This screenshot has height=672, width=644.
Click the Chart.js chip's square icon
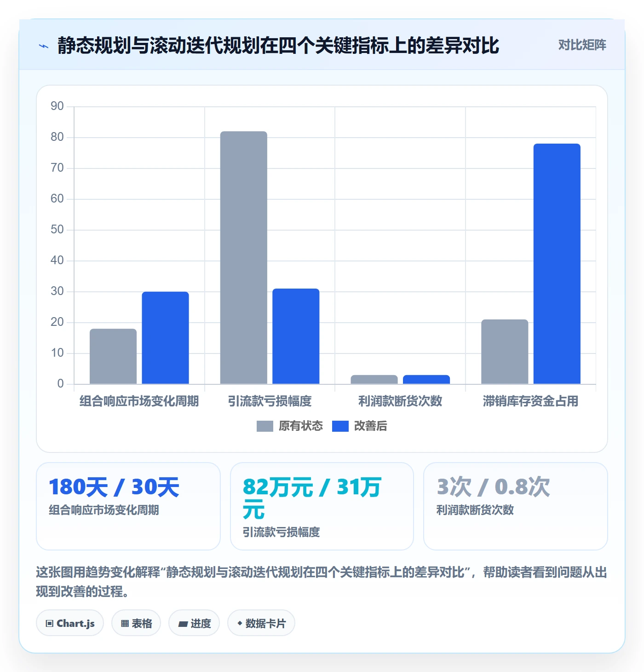click(x=50, y=624)
